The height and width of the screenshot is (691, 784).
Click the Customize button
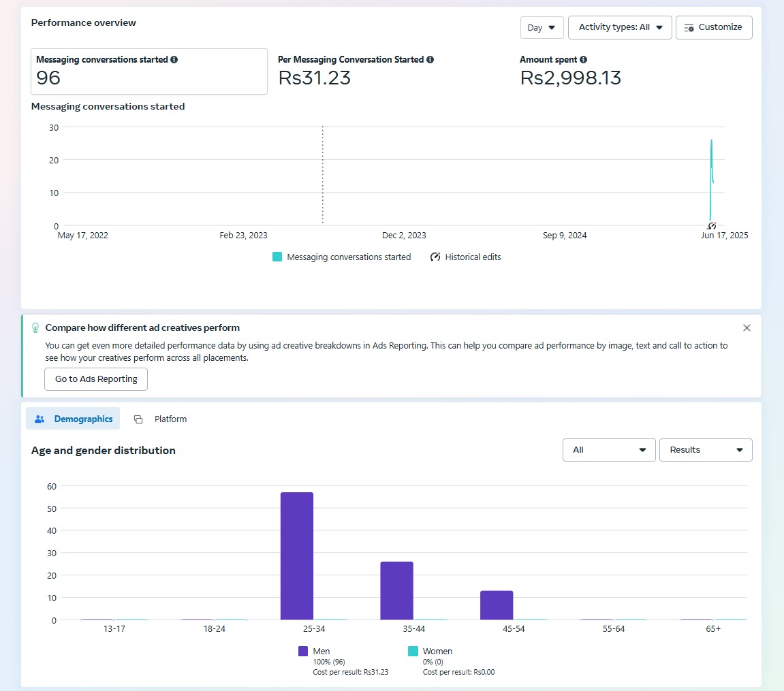tap(713, 28)
